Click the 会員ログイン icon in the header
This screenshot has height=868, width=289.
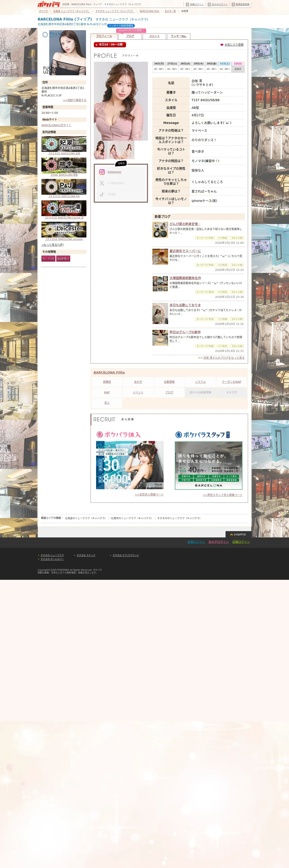coord(187,4)
